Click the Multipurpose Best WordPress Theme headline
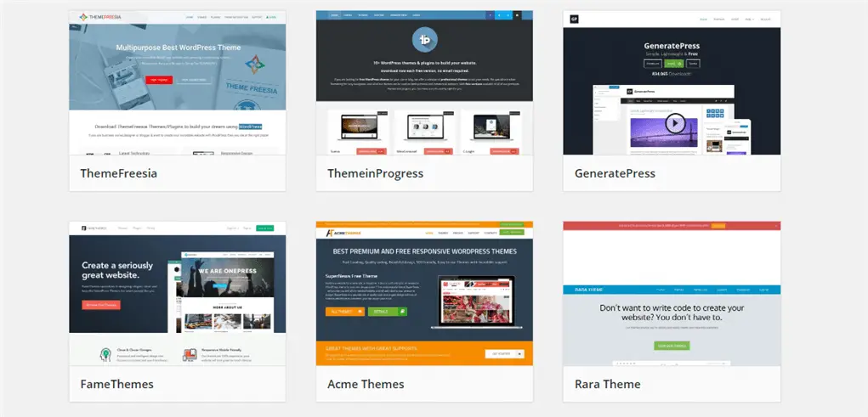The image size is (868, 417). coord(179,48)
